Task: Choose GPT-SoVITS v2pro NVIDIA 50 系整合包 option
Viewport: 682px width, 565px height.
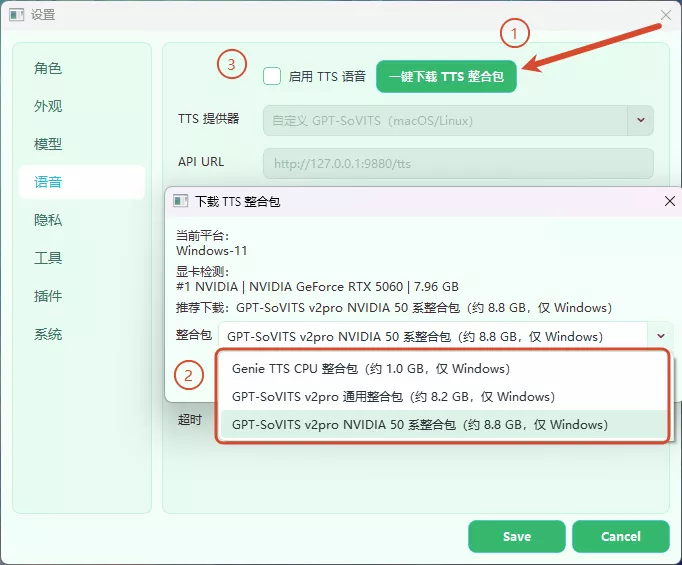Action: coord(442,425)
